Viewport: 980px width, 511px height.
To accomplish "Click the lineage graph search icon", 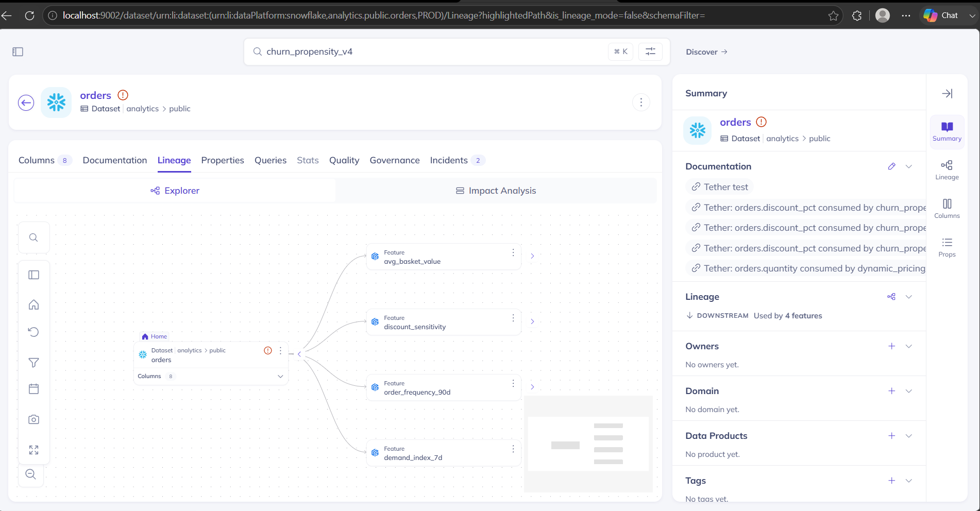I will [33, 237].
